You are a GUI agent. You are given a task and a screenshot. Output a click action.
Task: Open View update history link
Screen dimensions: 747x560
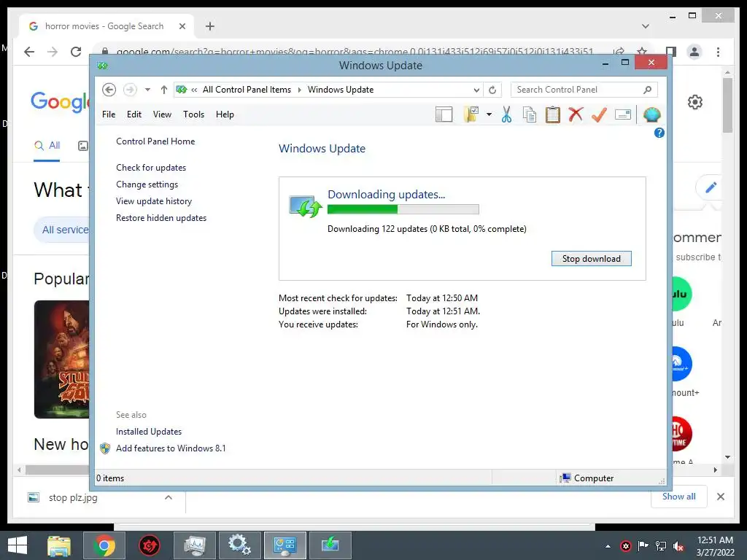pos(154,201)
